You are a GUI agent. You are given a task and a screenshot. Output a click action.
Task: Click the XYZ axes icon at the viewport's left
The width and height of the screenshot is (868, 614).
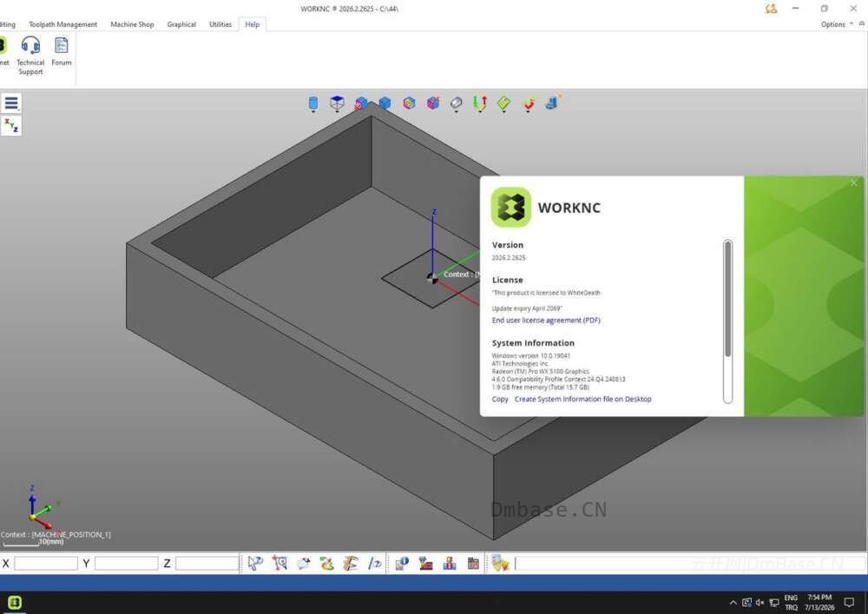click(11, 126)
